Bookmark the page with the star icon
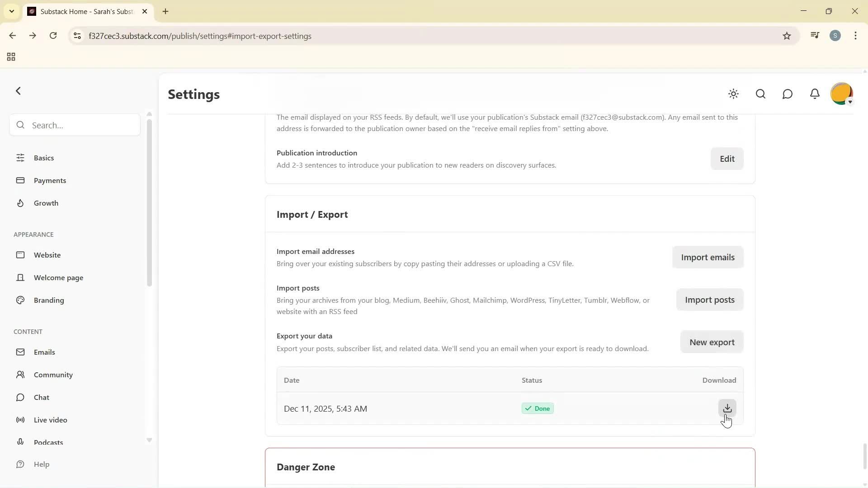 coord(787,36)
